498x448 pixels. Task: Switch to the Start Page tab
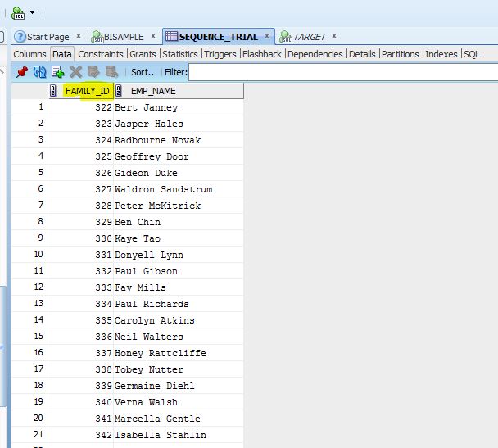(x=48, y=37)
